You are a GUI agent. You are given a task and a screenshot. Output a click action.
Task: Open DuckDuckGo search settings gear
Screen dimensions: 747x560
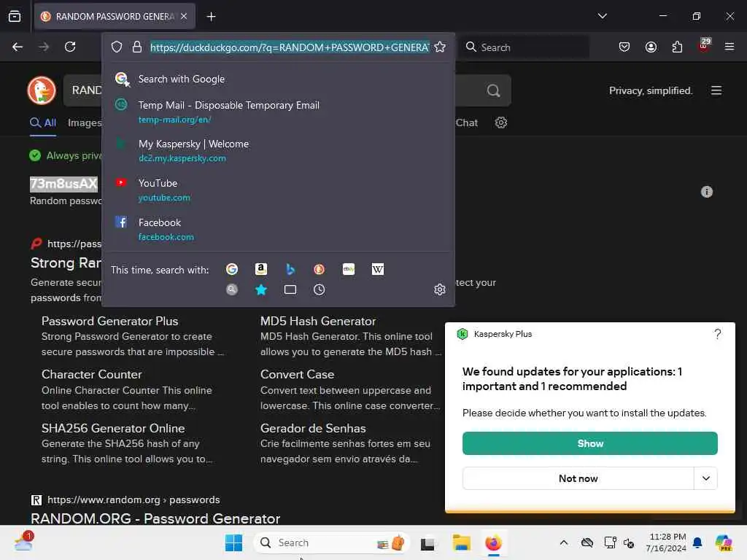pos(500,122)
